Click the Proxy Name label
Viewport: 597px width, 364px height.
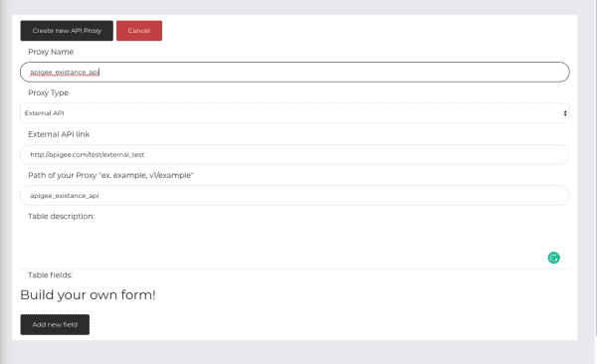pyautogui.click(x=51, y=52)
